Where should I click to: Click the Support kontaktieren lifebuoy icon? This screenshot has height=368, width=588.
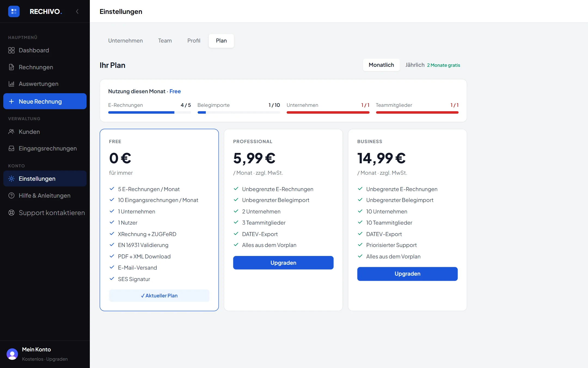pyautogui.click(x=11, y=213)
